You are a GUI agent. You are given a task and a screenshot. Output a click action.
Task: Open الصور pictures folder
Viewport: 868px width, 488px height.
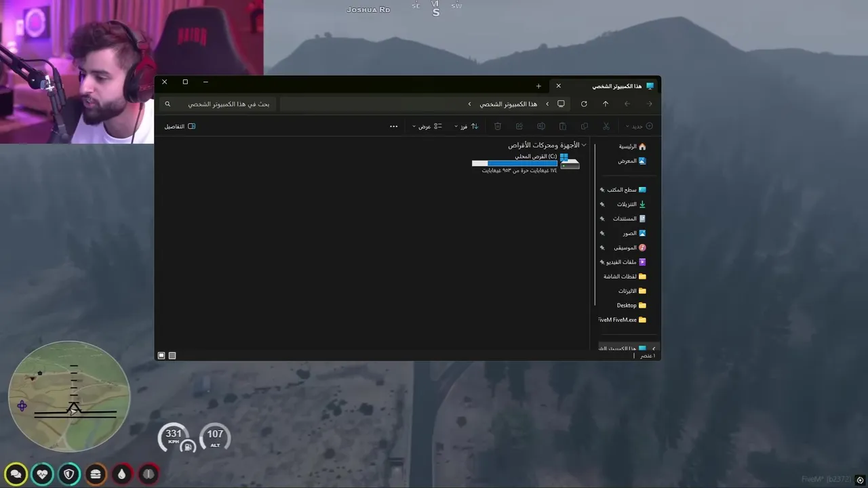[634, 233]
